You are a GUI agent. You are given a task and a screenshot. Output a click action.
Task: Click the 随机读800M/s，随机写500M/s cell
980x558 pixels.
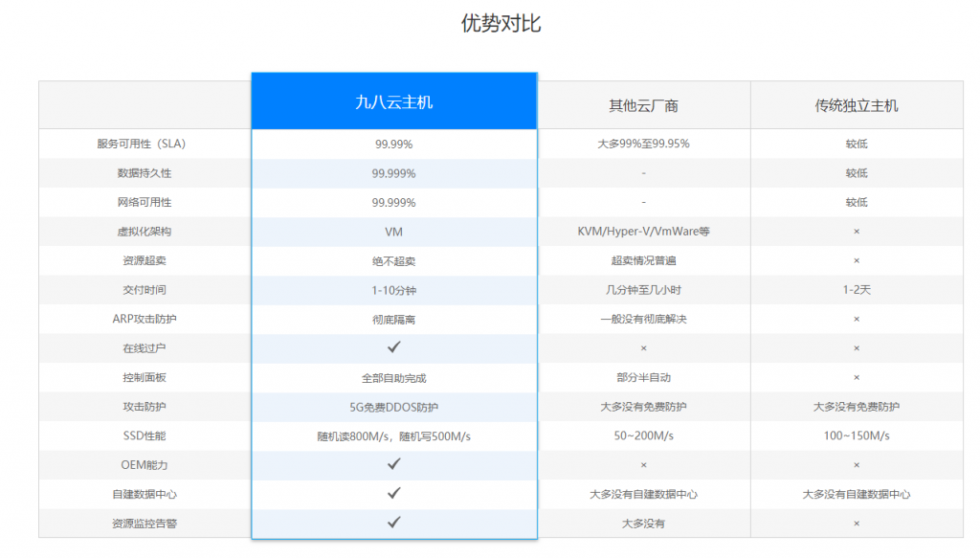(x=393, y=436)
